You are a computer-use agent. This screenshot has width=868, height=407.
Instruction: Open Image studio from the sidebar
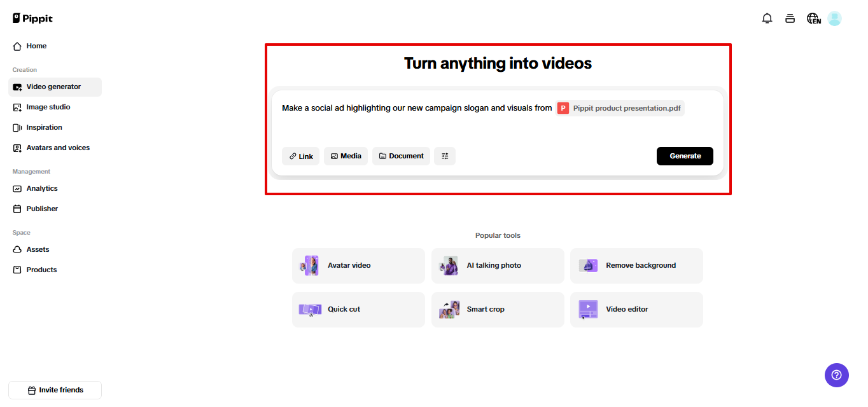[48, 107]
